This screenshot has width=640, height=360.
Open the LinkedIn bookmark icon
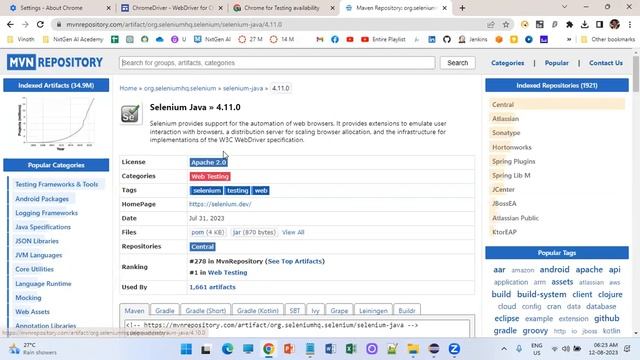[431, 40]
